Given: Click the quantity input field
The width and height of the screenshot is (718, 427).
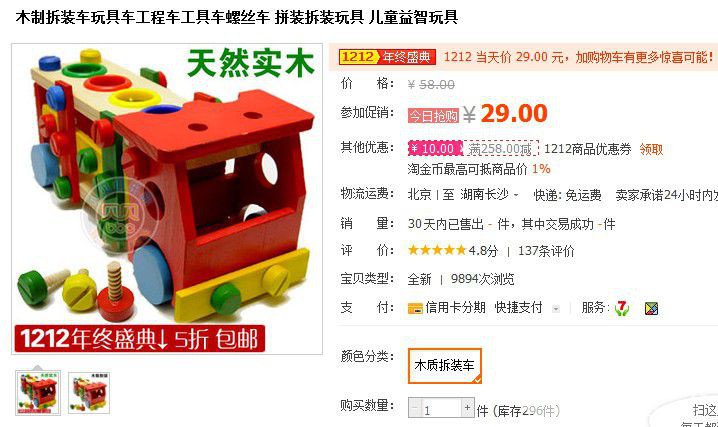Looking at the screenshot, I should pos(441,407).
